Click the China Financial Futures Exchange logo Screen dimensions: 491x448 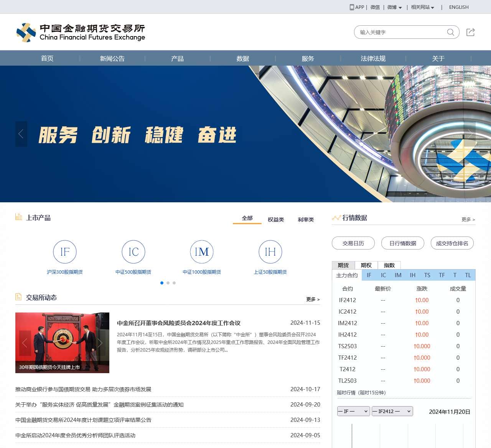81,32
